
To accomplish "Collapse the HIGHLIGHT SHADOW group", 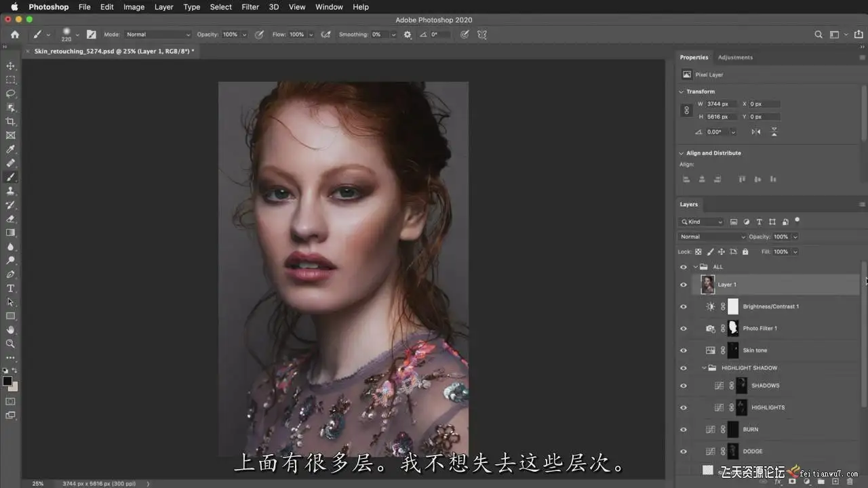I will coord(704,368).
